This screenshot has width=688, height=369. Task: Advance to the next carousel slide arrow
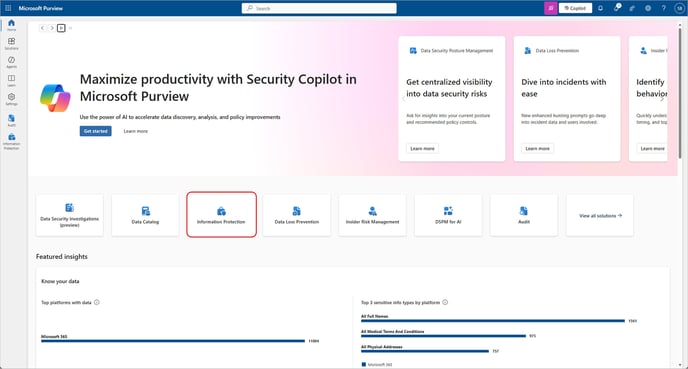[52, 28]
